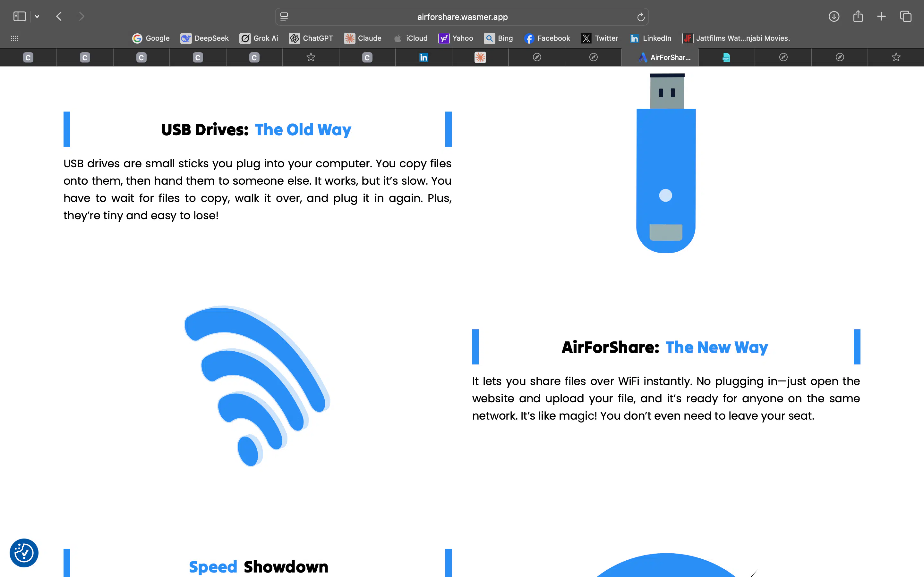Switch to the LinkedIn tab
Viewport: 924px width, 577px height.
coord(423,57)
